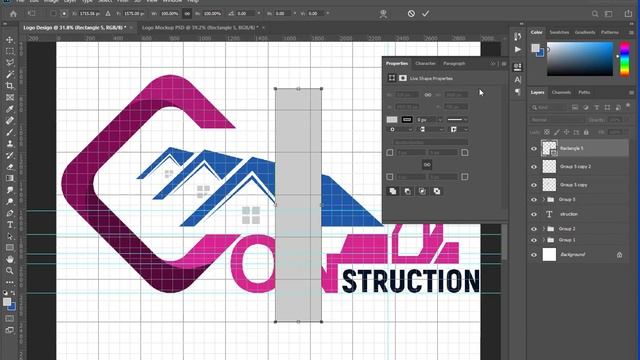Open the Edit Toolbar three-dots menu

click(x=10, y=282)
